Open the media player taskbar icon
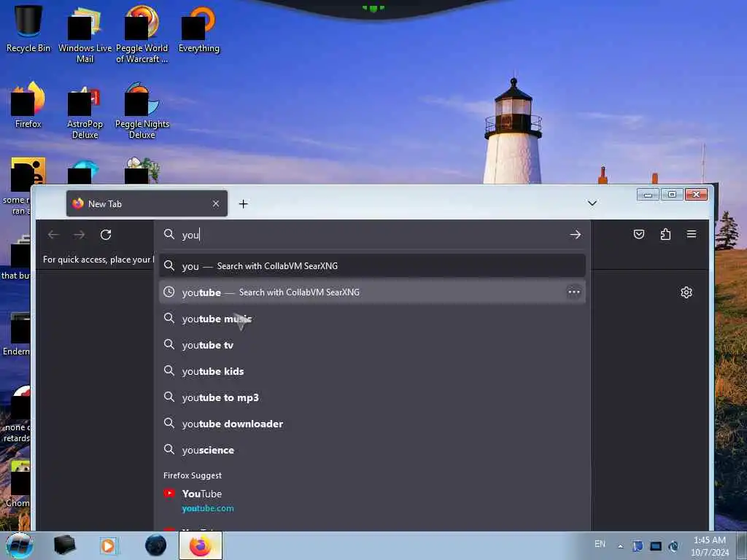The width and height of the screenshot is (747, 560). (108, 545)
